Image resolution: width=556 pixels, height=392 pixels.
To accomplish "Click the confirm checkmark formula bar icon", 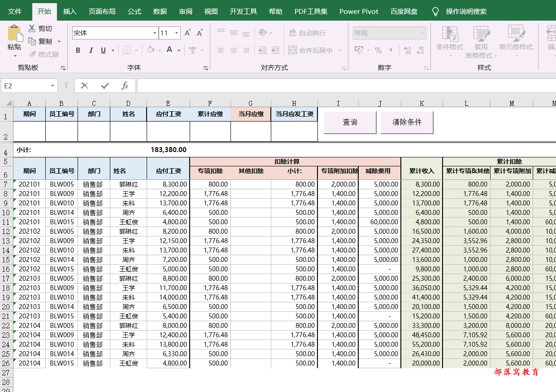I will tap(105, 86).
